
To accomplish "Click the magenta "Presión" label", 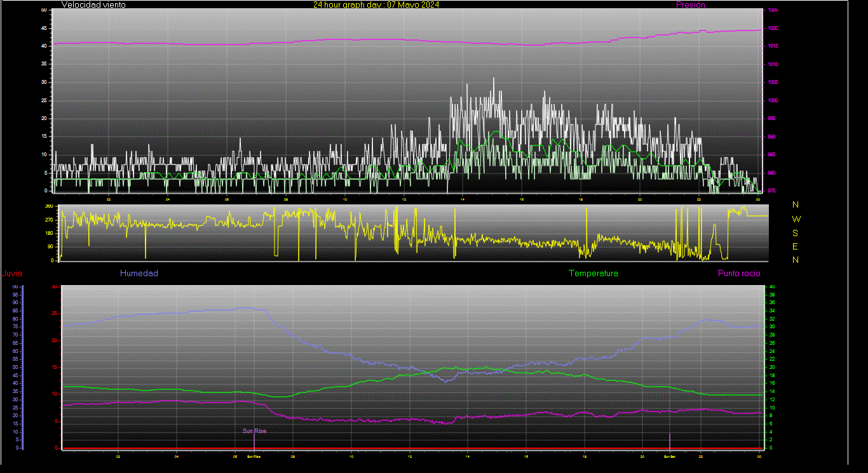I will pos(691,4).
